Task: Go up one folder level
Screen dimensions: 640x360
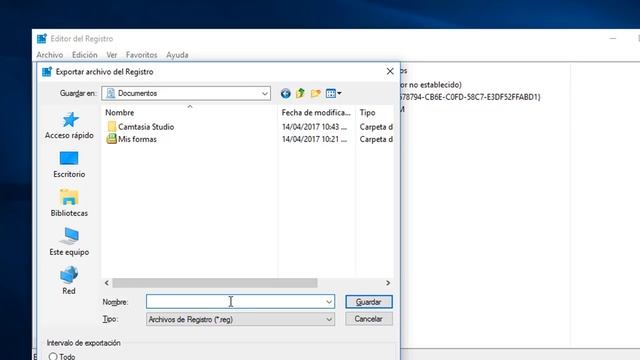Action: [300, 93]
